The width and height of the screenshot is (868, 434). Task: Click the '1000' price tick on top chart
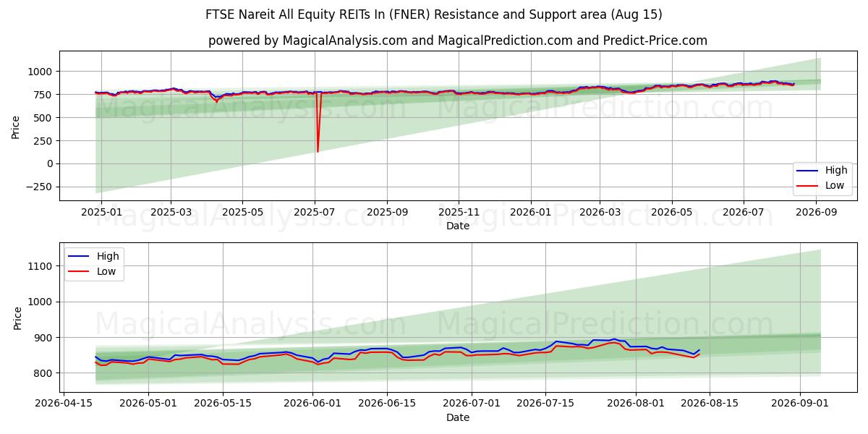point(41,71)
